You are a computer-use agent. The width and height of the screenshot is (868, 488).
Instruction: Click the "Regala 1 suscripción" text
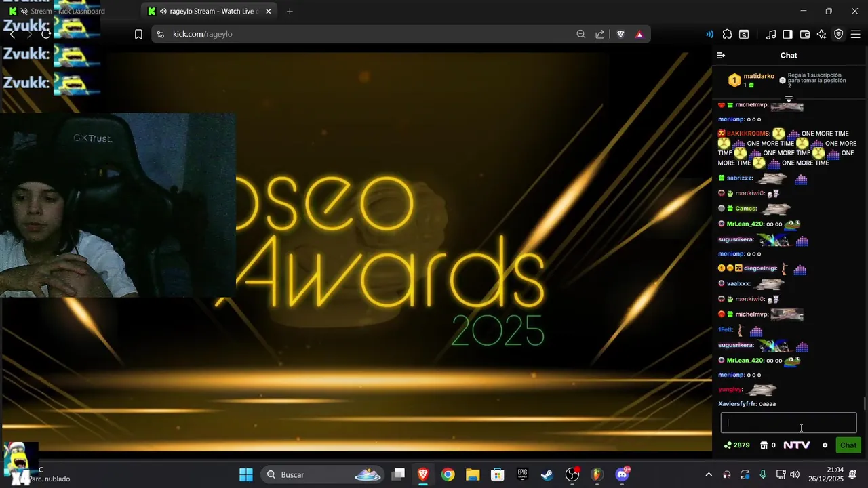[814, 75]
